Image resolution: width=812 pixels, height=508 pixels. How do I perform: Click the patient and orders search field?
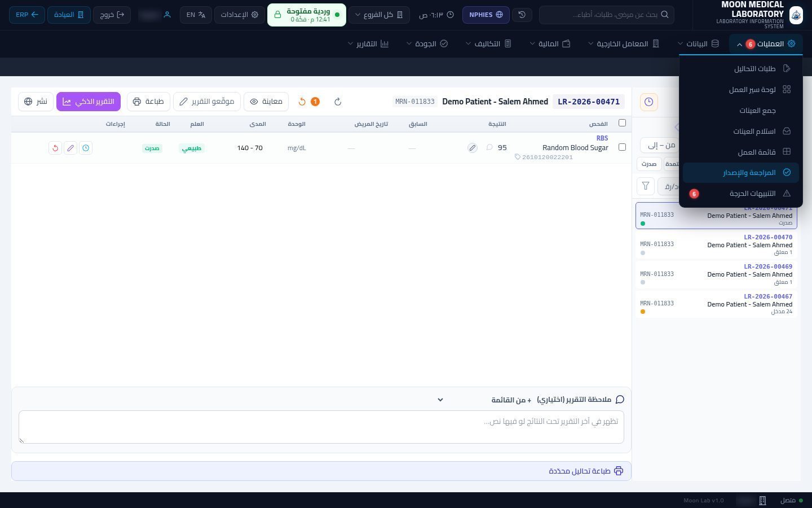pos(606,15)
